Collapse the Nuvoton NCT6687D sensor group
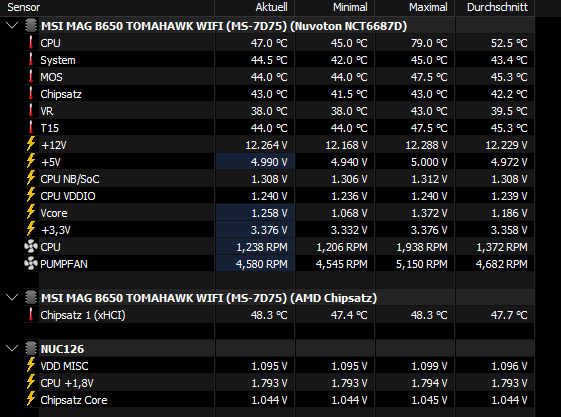Viewport: 561px width, 417px height. pyautogui.click(x=12, y=26)
